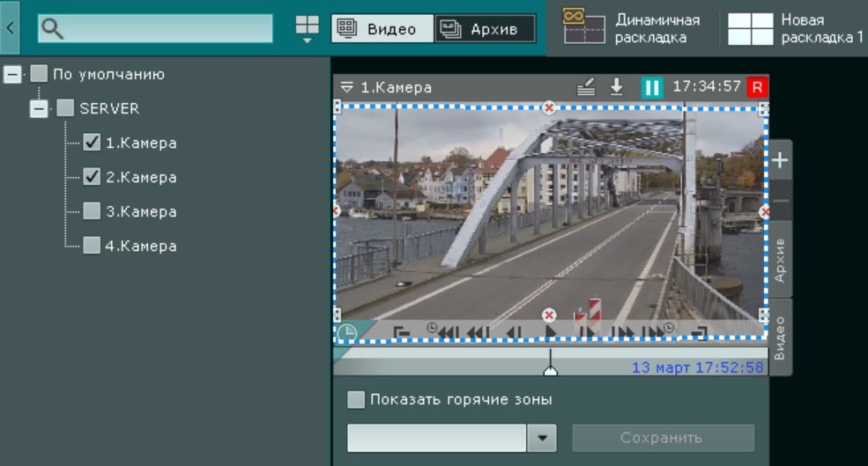868x466 pixels.
Task: Click the edit pencil icon for 1.Камера
Action: click(x=587, y=87)
